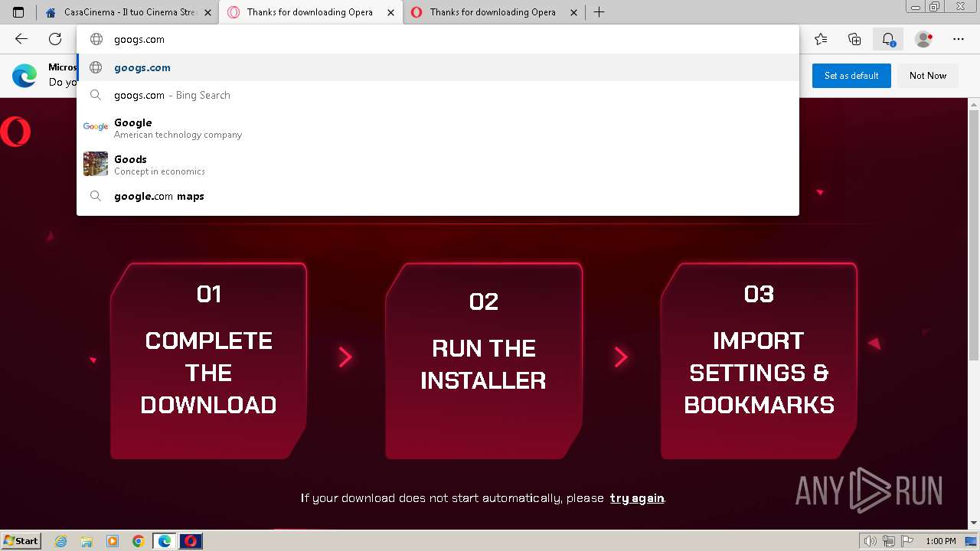Click the Run the Installer card
This screenshot has width=980, height=551.
[484, 361]
